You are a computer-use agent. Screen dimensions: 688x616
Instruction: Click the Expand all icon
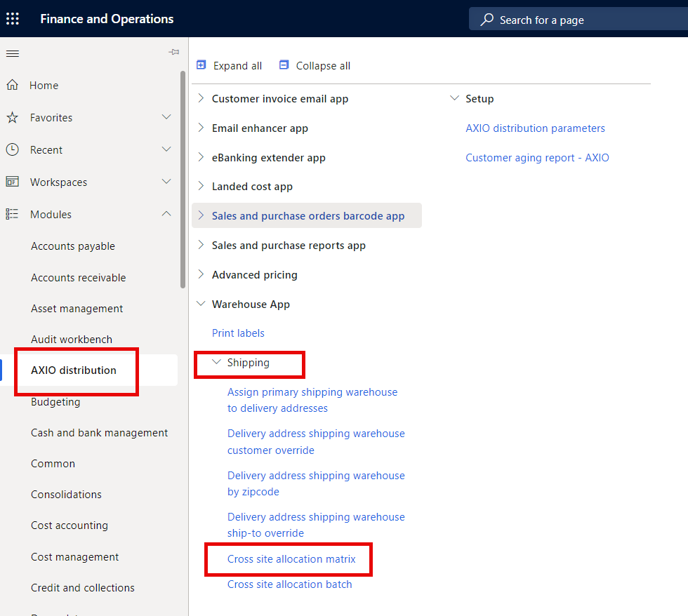201,65
